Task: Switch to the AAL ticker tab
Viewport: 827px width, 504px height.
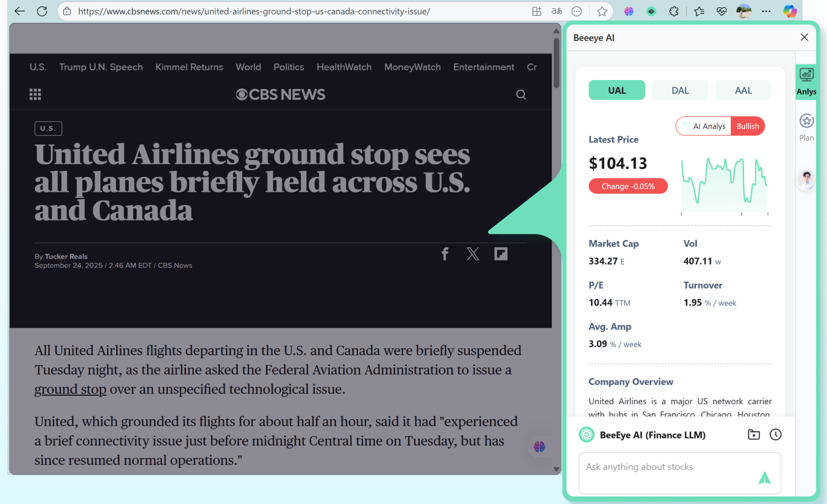Action: coord(743,90)
